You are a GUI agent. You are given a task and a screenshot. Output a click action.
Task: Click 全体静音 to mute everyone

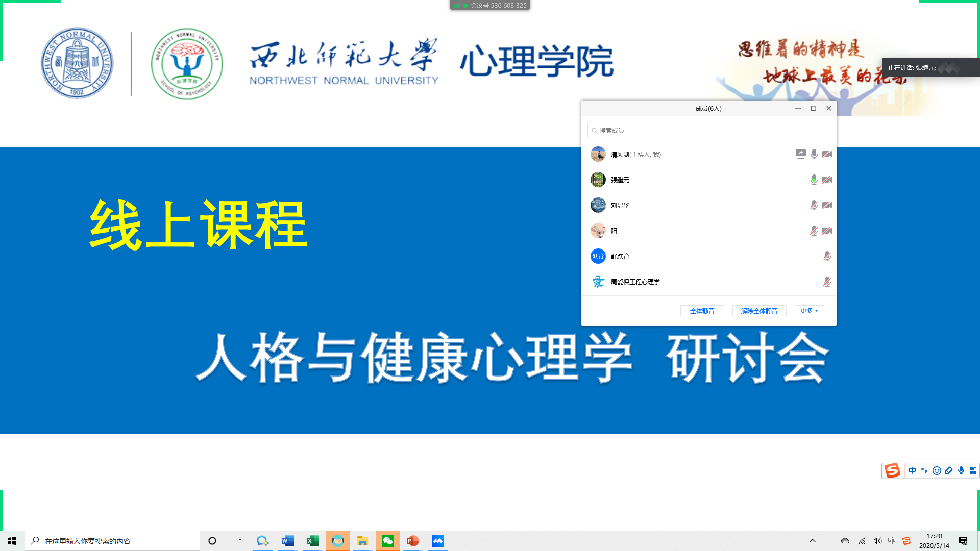(702, 311)
